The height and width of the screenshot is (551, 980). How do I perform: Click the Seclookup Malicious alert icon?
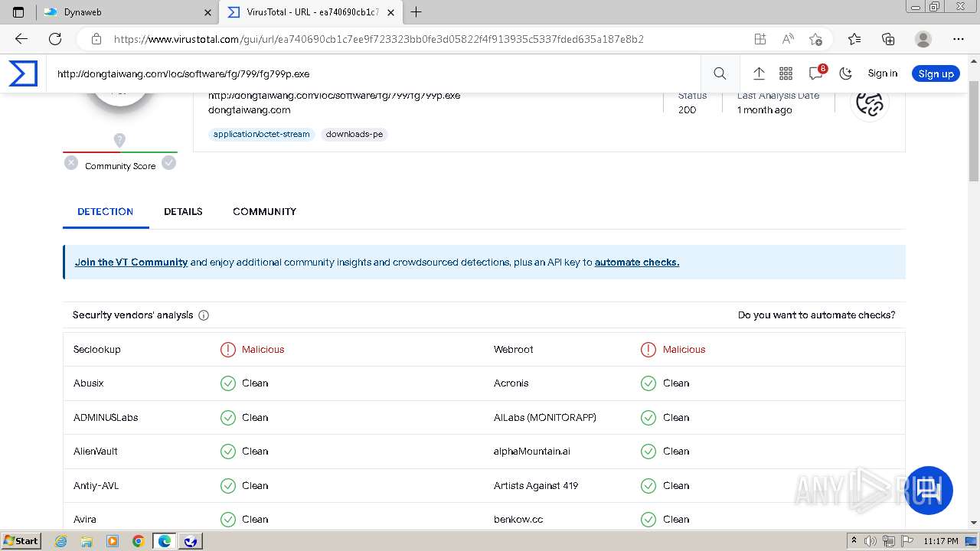pos(228,350)
